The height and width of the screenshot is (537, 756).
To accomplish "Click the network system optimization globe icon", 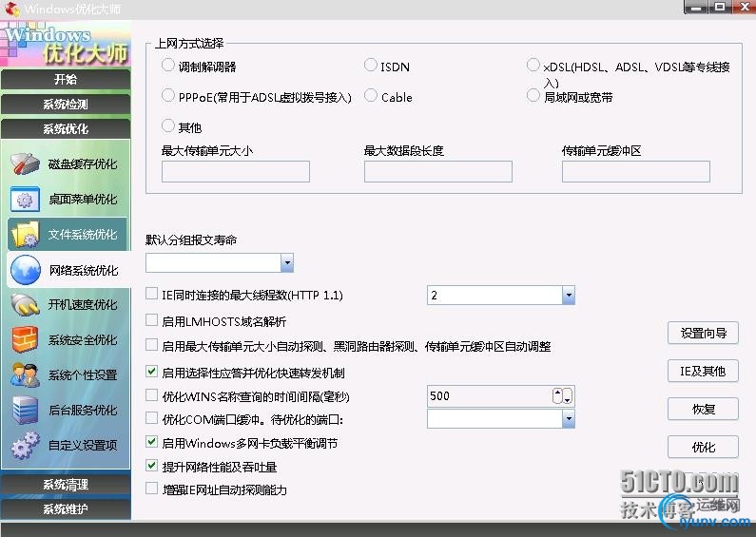I will 25,270.
